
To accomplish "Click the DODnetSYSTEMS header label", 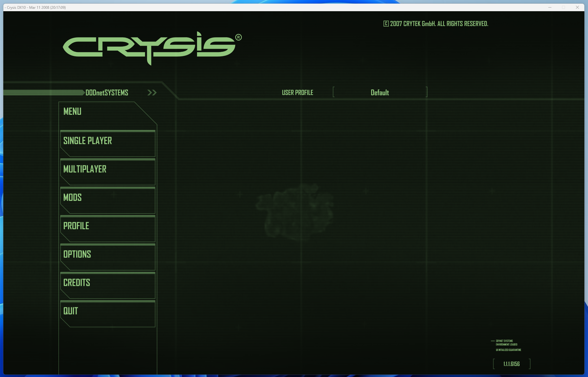I will coord(107,93).
